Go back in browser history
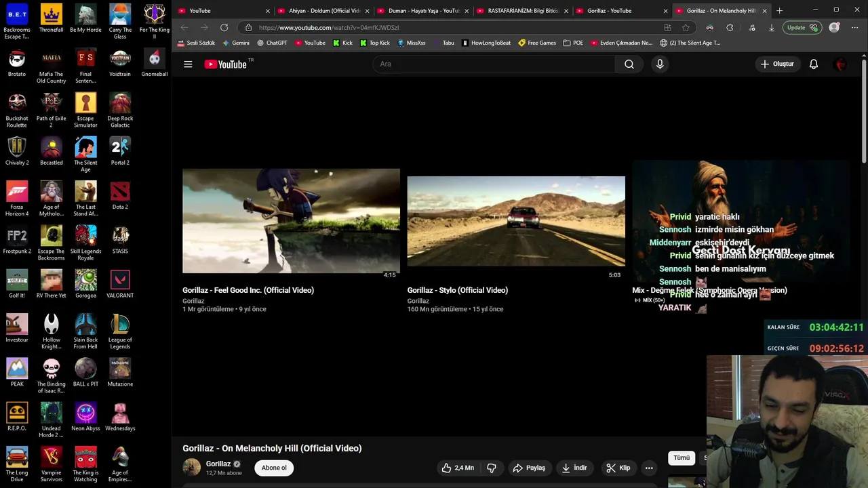The image size is (868, 488). pyautogui.click(x=184, y=28)
